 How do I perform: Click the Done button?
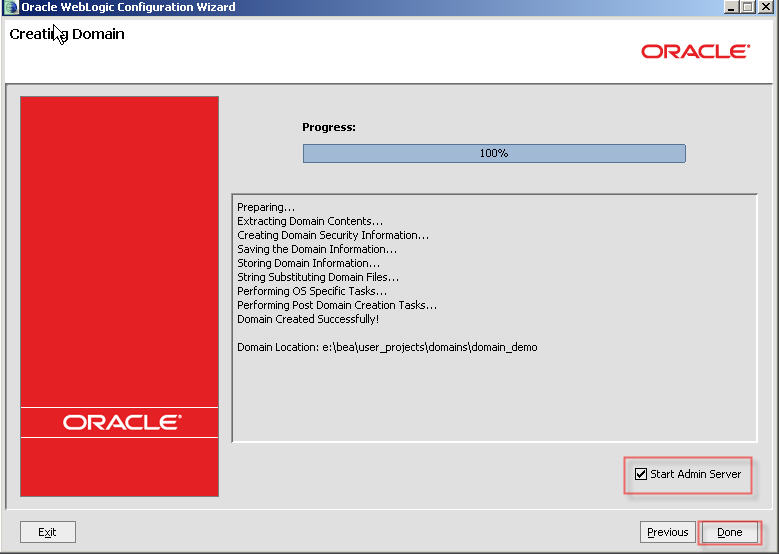click(x=729, y=532)
